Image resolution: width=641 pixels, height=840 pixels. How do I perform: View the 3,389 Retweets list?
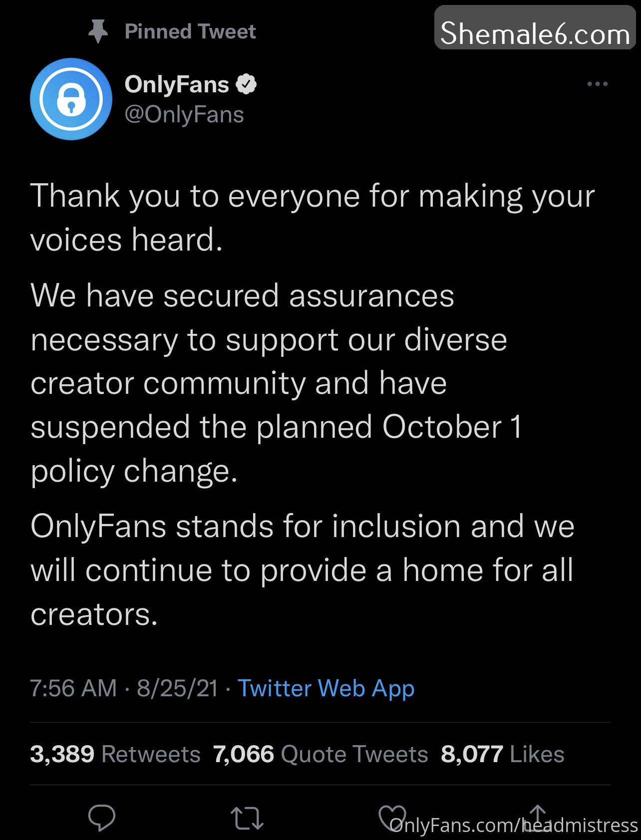point(115,754)
